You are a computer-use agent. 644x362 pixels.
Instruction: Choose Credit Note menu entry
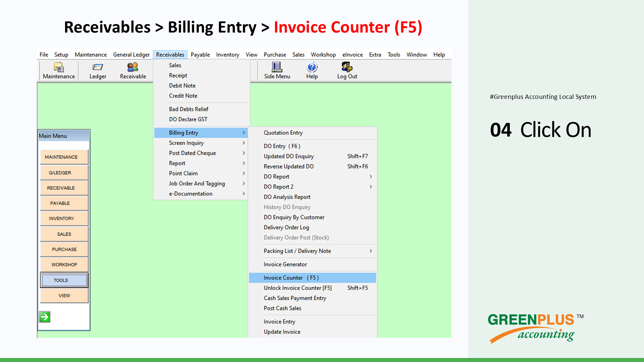(x=201, y=96)
